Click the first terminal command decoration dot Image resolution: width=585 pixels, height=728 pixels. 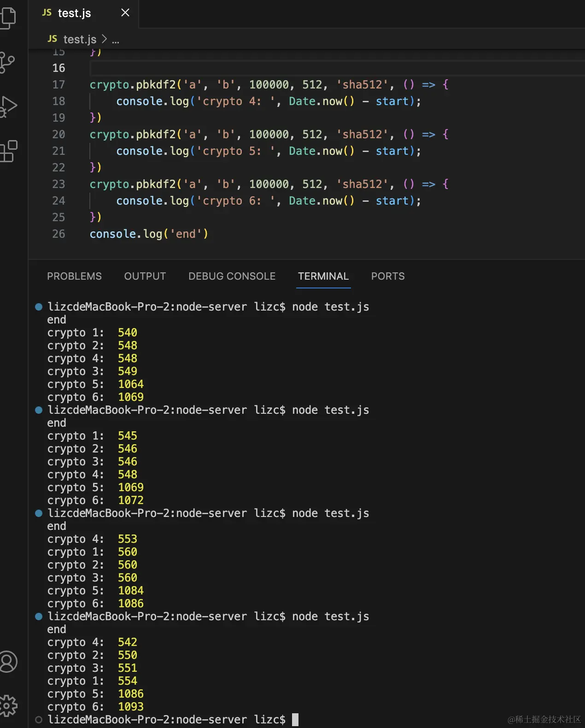tap(39, 307)
